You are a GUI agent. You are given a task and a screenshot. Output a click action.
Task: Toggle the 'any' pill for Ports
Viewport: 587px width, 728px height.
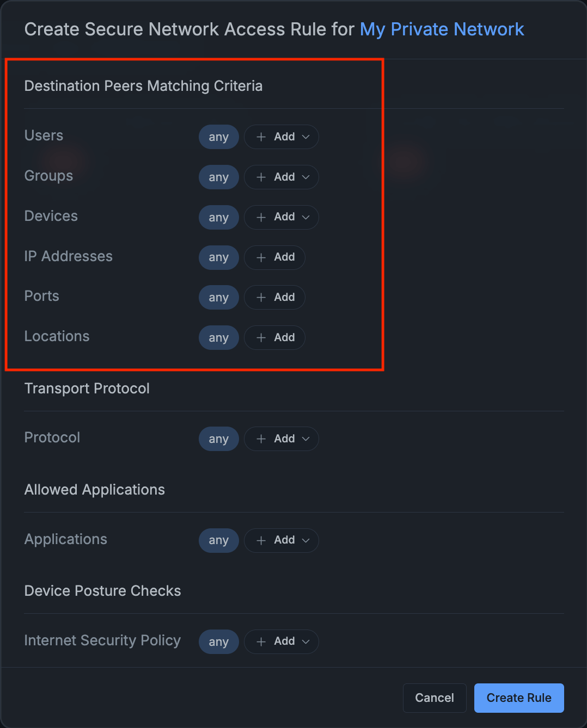[x=218, y=298]
